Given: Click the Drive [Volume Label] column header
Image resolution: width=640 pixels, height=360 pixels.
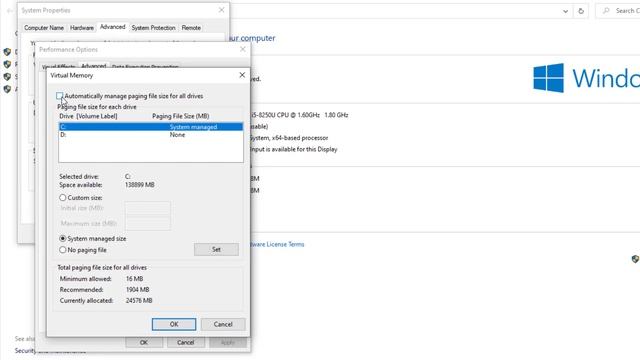Looking at the screenshot, I should 88,116.
